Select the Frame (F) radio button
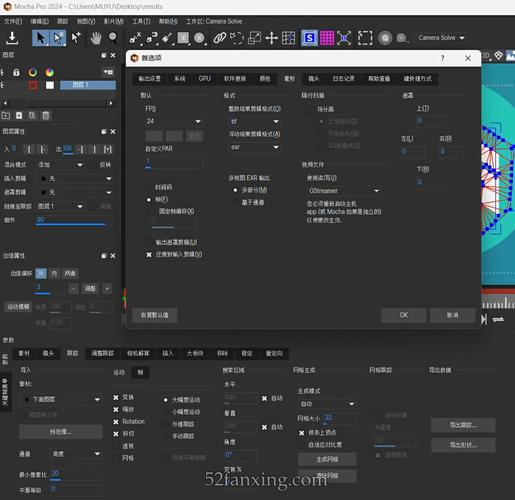 click(149, 200)
